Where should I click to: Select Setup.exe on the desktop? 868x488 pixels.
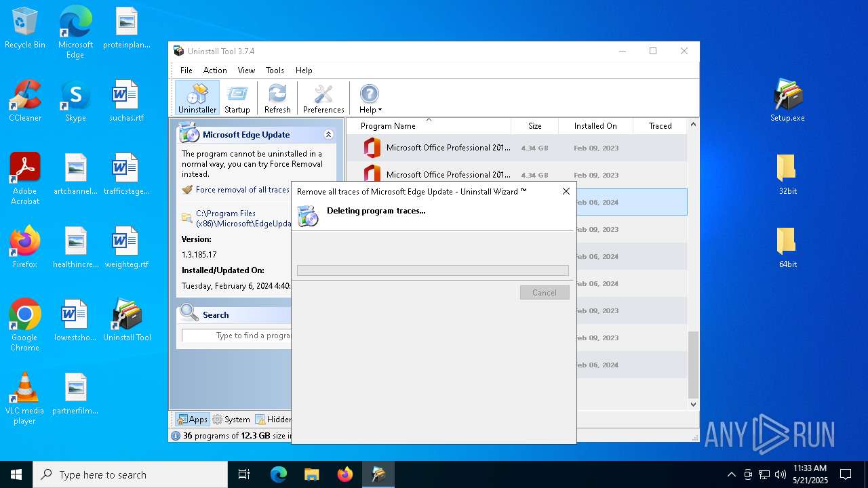tap(788, 100)
